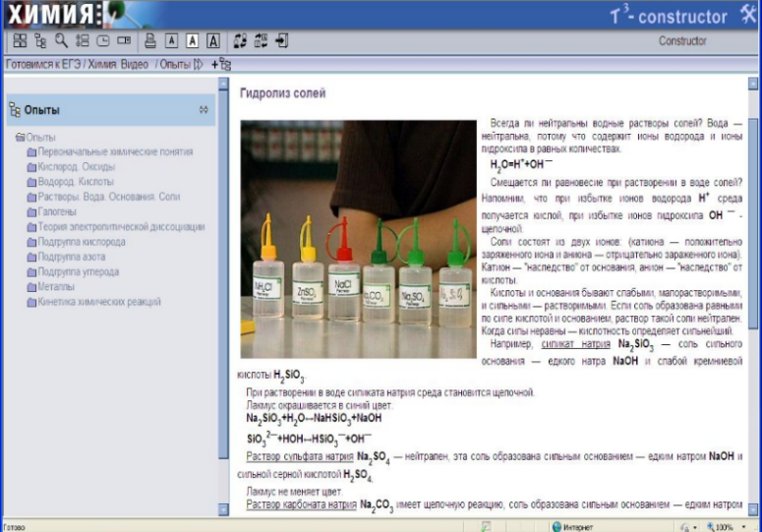Select the smallest font size 'A' icon
762x532 pixels.
pos(171,41)
